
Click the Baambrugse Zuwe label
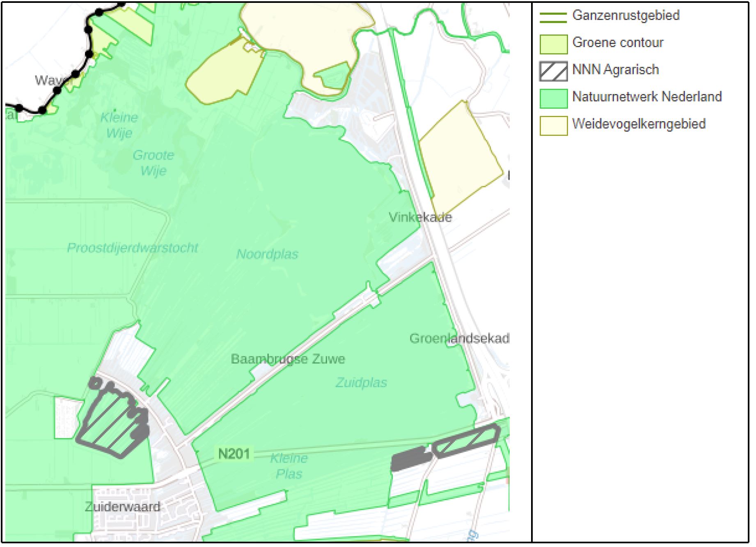click(x=289, y=359)
